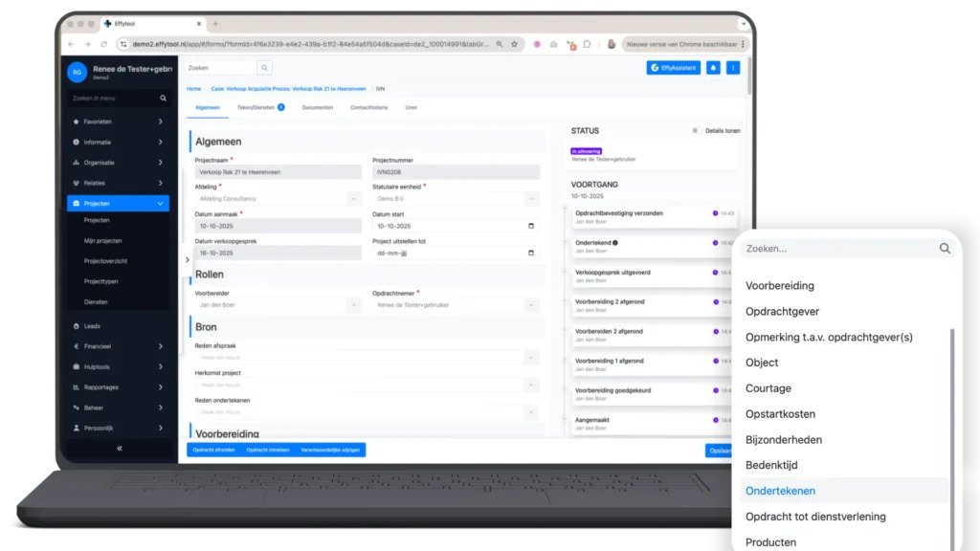This screenshot has width=980, height=551.
Task: Select Ondertekenen in the section list
Action: 781,491
